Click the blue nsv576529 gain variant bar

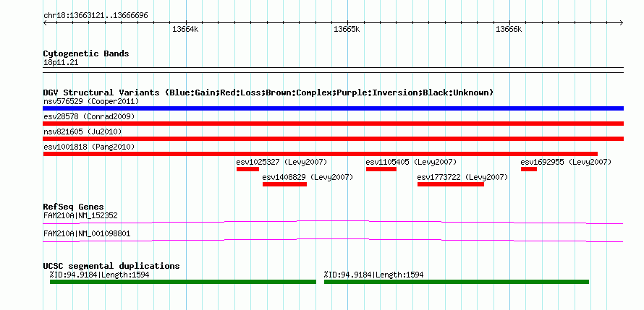click(333, 108)
